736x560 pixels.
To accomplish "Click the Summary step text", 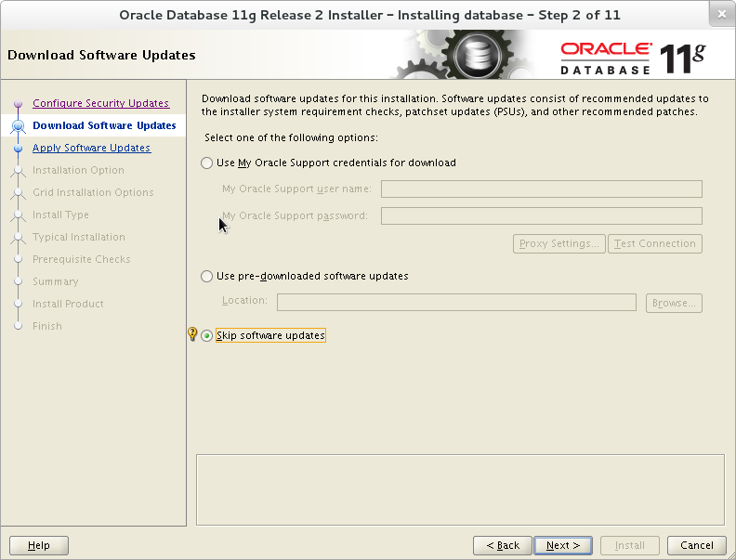I will (56, 282).
